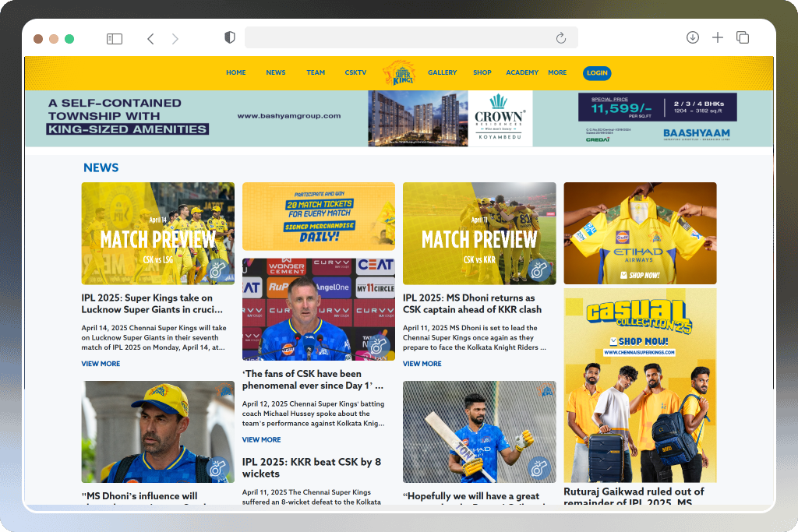Open "MS Dhoni's influence will" headline
Screen dimensions: 798x532
139,496
